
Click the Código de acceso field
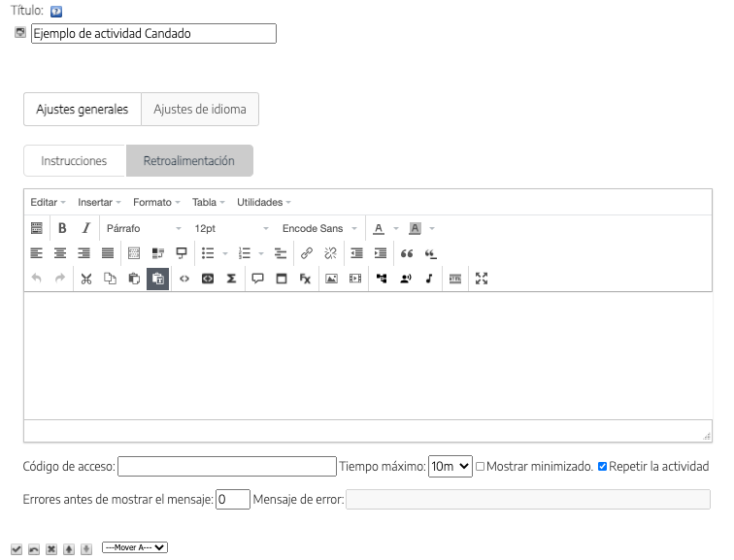click(x=226, y=467)
